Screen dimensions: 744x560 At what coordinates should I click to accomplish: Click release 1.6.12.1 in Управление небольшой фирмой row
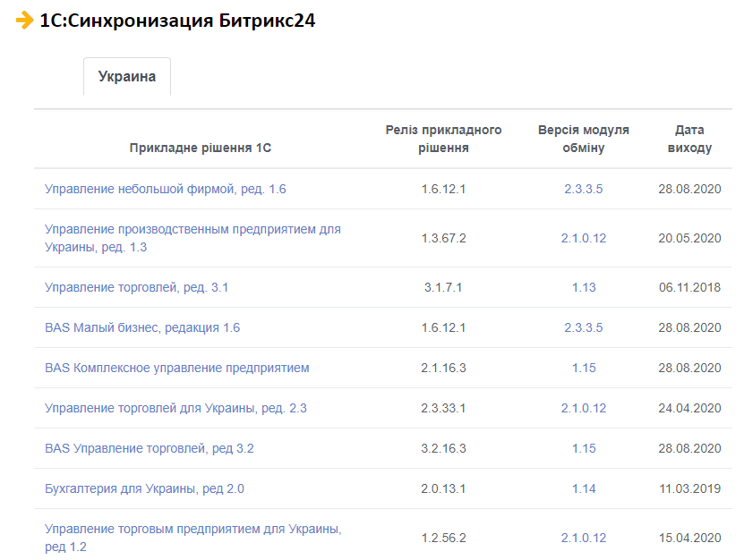[444, 189]
